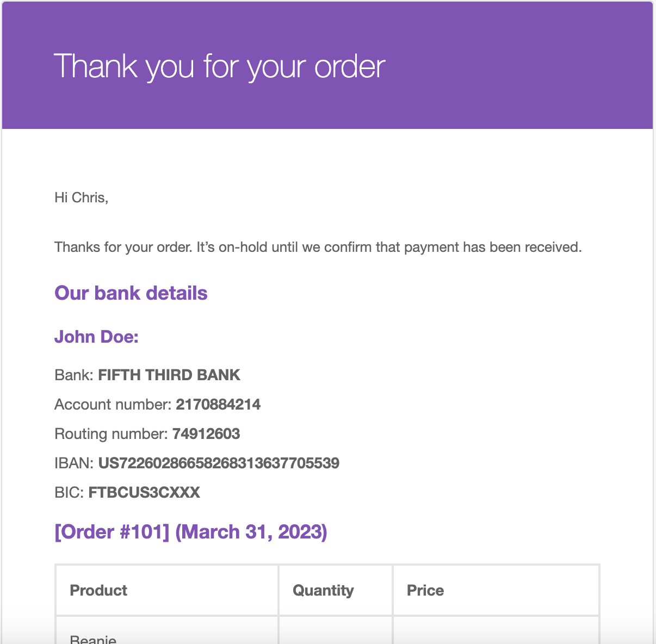The image size is (656, 644).
Task: Click the bank name FIFTH THIRD BANK
Action: point(169,375)
